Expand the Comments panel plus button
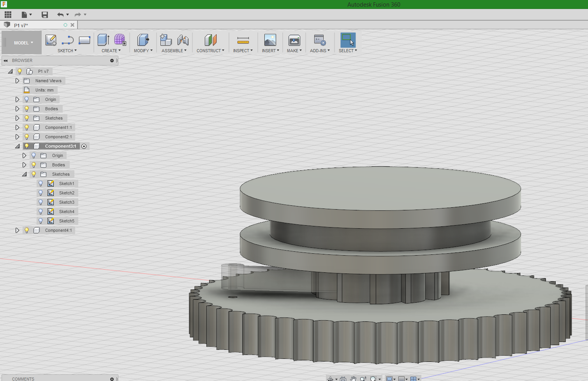The image size is (588, 381). [x=112, y=379]
